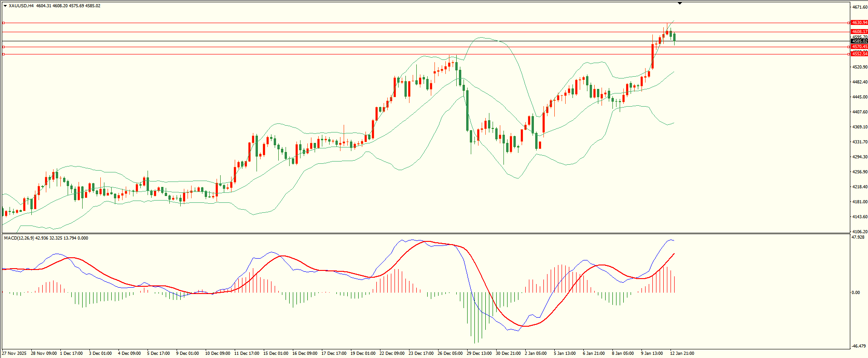Click the 47.928 value on MACD scale
The height and width of the screenshot is (358, 868).
click(858, 237)
